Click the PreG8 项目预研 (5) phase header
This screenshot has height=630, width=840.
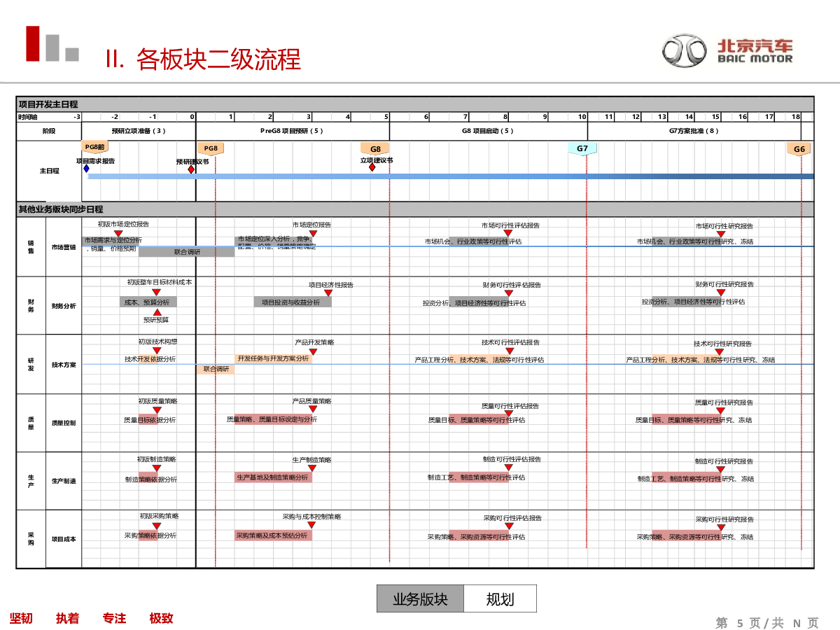tap(293, 131)
